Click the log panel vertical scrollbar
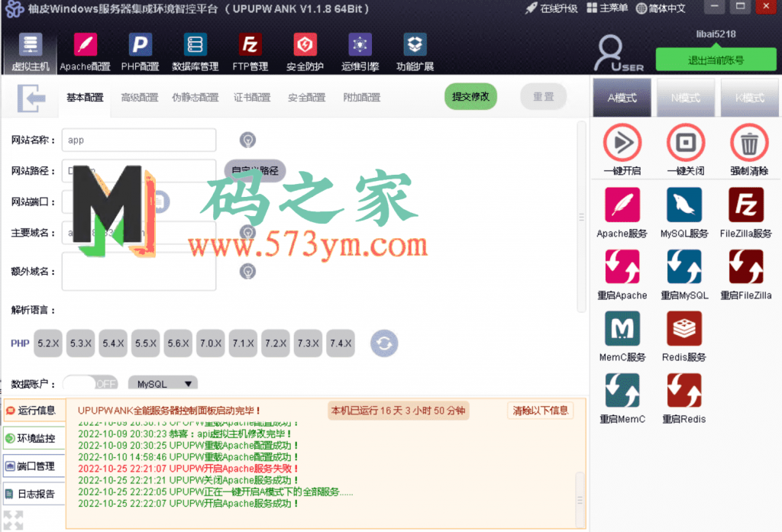 tap(580, 500)
